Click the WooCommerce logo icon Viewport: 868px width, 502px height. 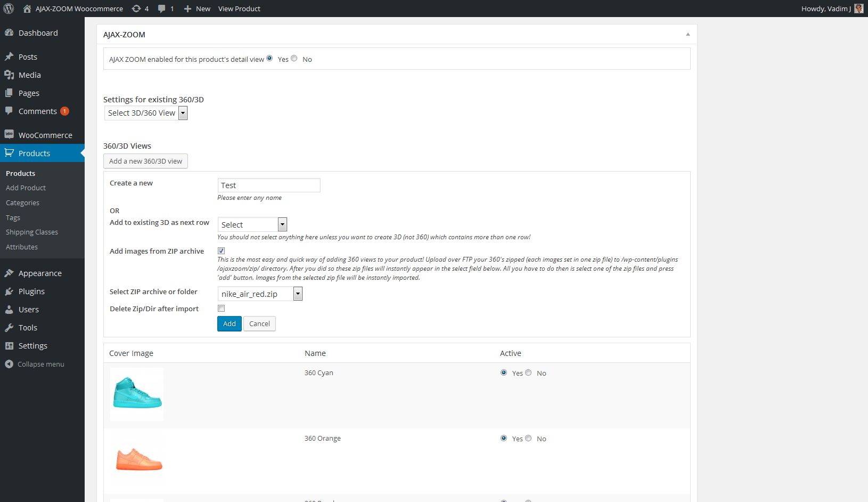(9, 134)
